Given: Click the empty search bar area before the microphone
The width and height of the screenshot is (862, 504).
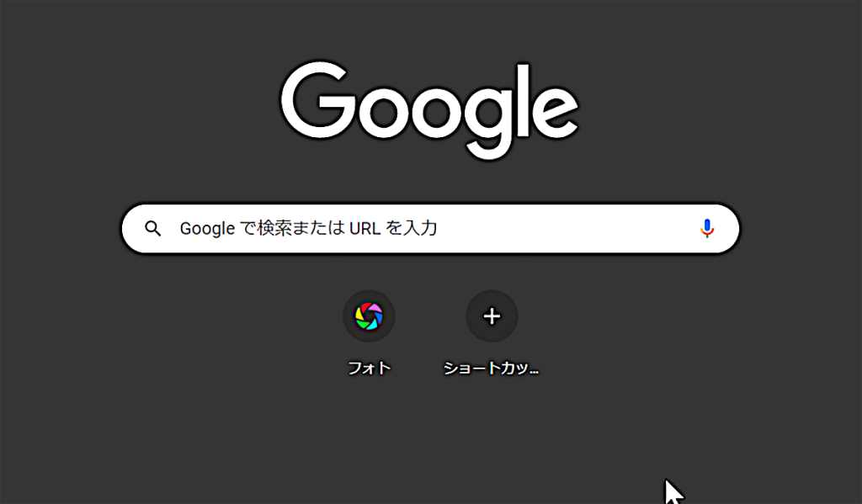Looking at the screenshot, I should click(567, 229).
